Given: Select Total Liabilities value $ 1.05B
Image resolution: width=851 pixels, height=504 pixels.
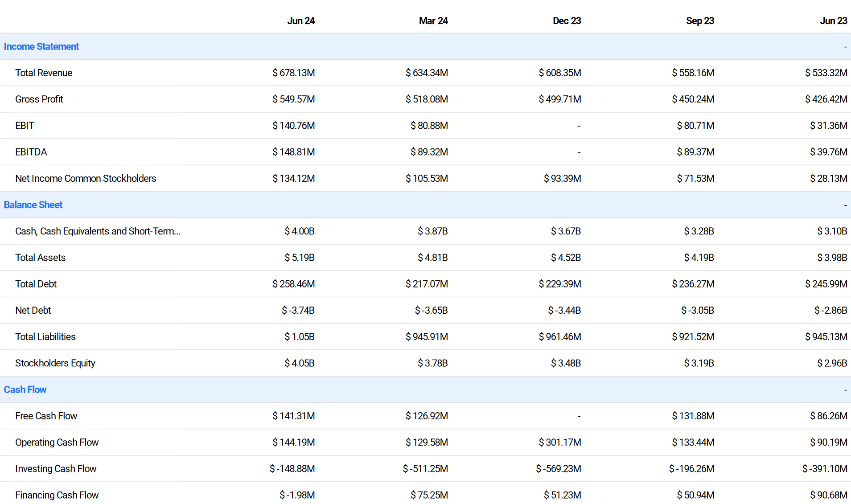Looking at the screenshot, I should pyautogui.click(x=300, y=336).
